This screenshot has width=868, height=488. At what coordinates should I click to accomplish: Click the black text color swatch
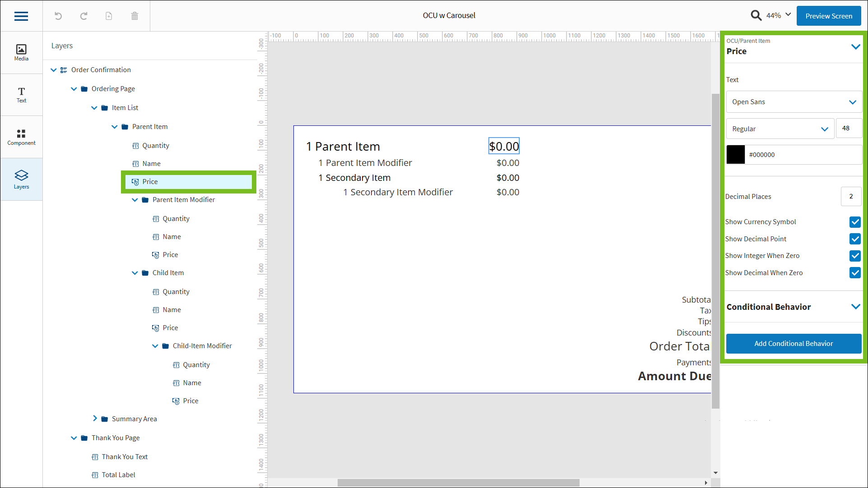[x=735, y=155]
